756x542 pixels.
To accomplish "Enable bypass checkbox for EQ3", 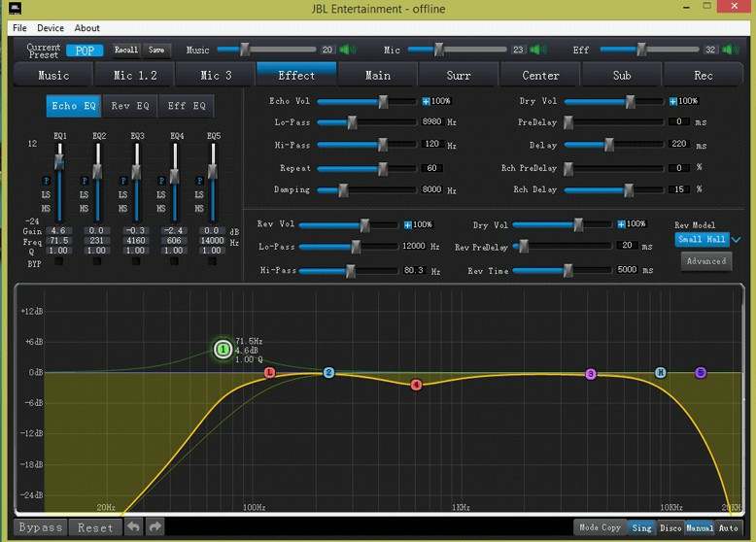I will [137, 262].
